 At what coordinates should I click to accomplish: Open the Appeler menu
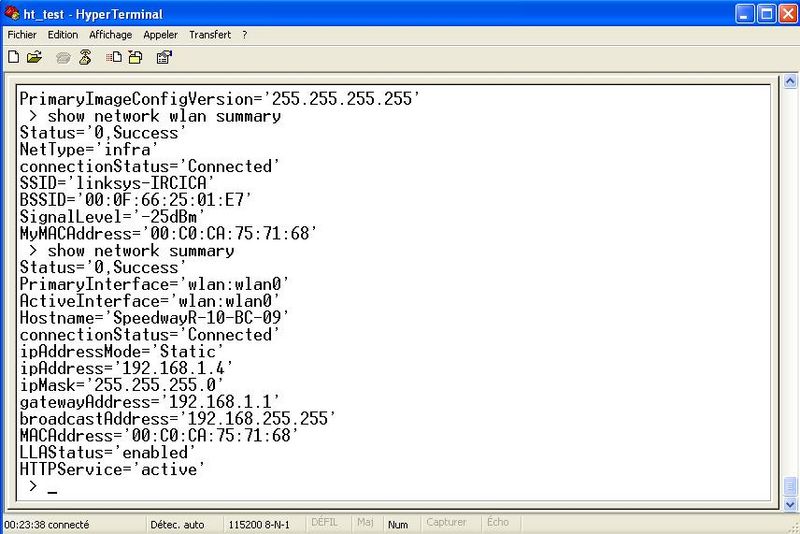tap(160, 34)
